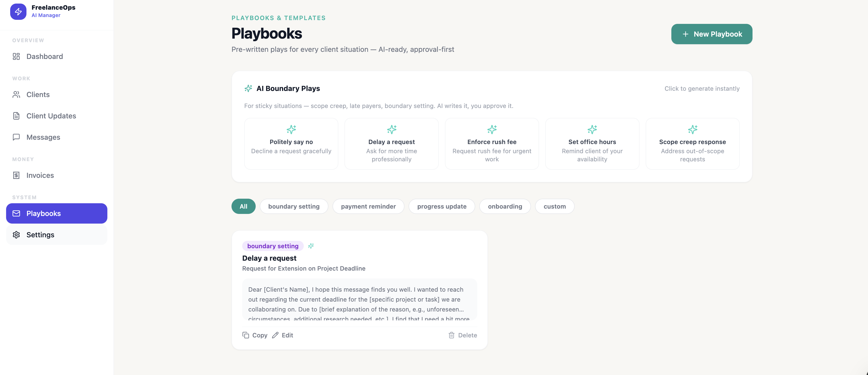868x375 pixels.
Task: Filter playbooks by 'payment reminder'
Action: (368, 206)
